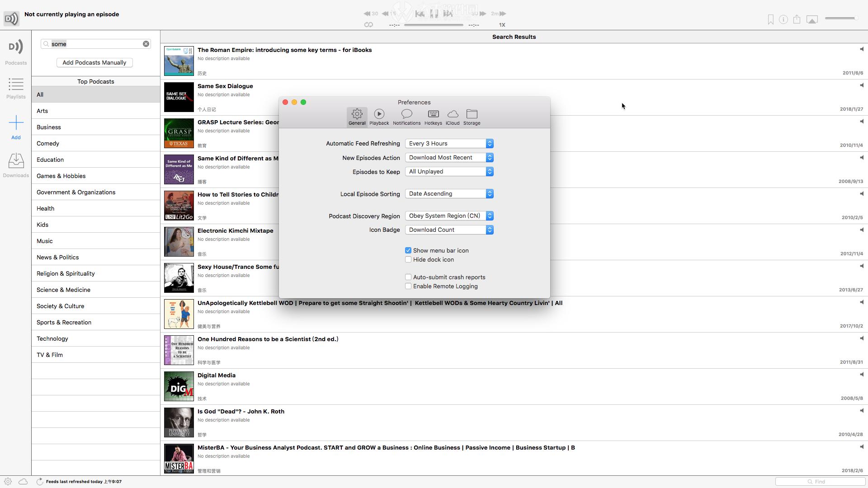This screenshot has width=868, height=488.
Task: Open the Digital Media podcast thumbnail
Action: pos(179,386)
